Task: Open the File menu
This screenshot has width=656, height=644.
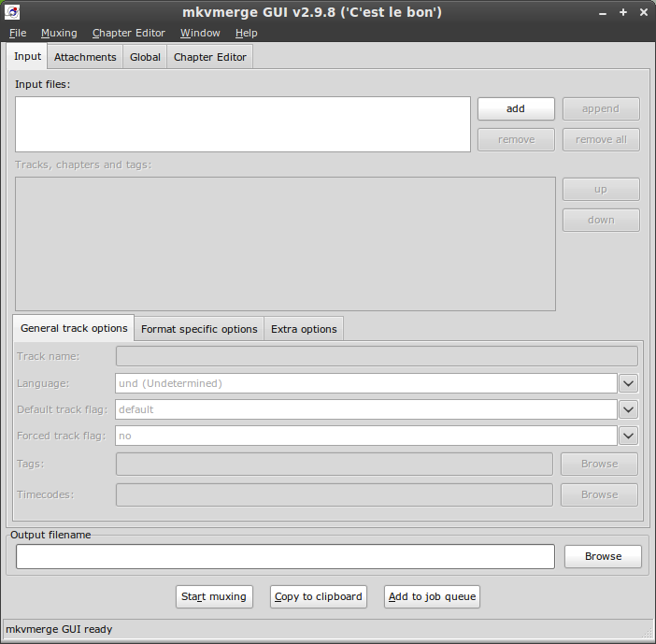Action: [18, 33]
